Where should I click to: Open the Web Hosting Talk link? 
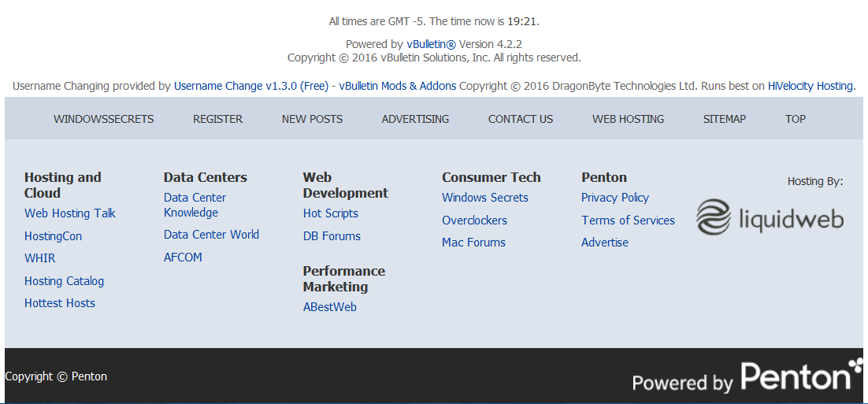[69, 213]
